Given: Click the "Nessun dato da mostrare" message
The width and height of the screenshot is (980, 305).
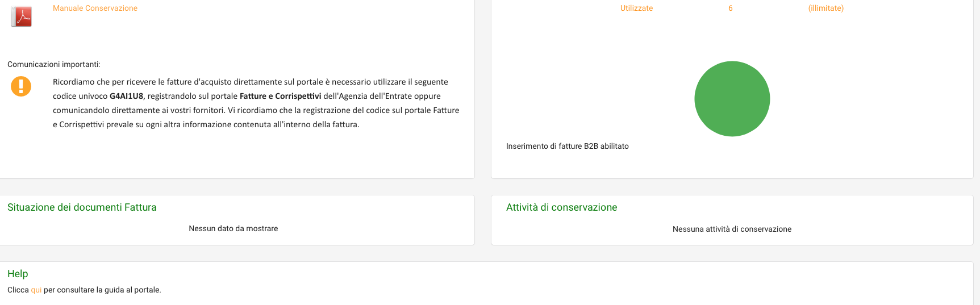Looking at the screenshot, I should pos(233,229).
